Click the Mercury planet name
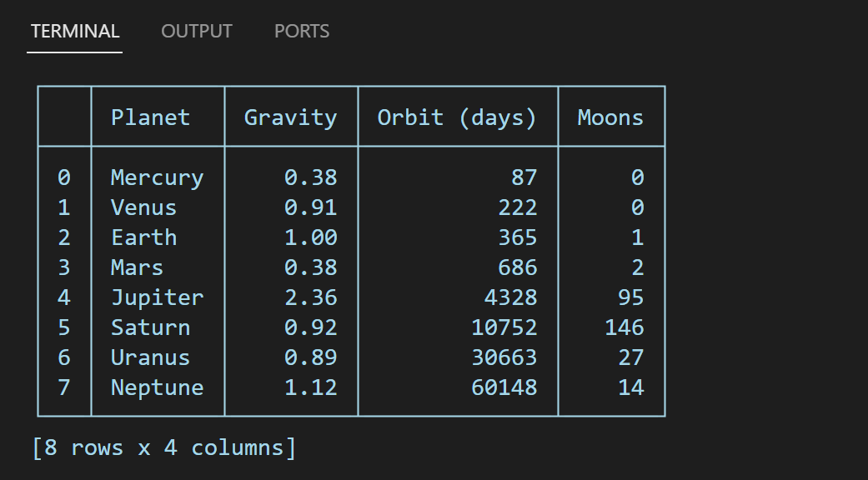This screenshot has height=480, width=868. point(157,177)
